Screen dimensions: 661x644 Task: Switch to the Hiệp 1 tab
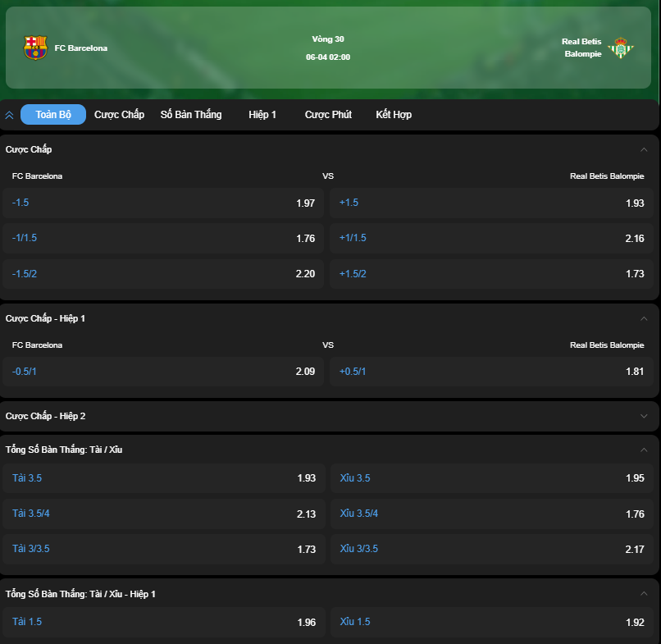tap(262, 114)
